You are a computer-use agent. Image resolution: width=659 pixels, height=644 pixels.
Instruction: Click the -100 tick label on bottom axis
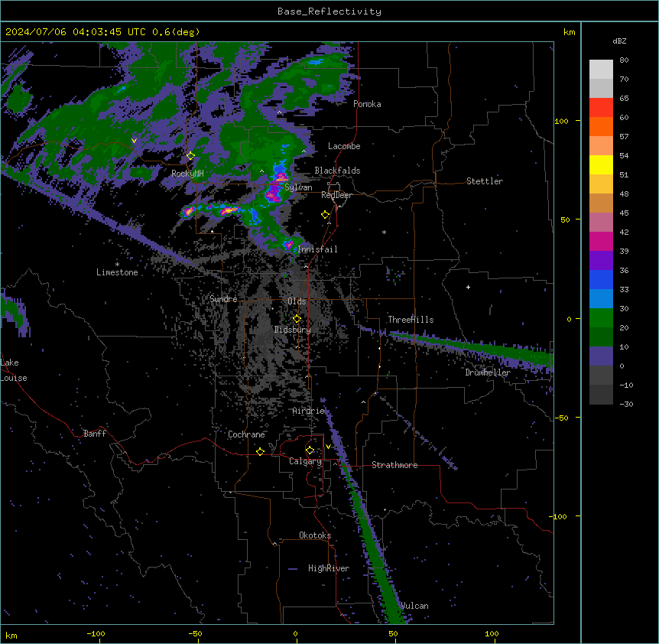tap(96, 633)
